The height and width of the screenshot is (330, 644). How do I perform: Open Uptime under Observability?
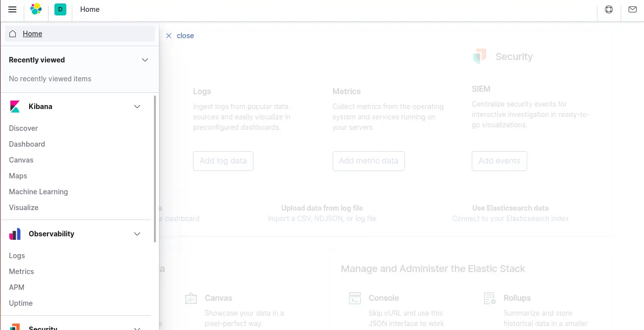(x=21, y=303)
